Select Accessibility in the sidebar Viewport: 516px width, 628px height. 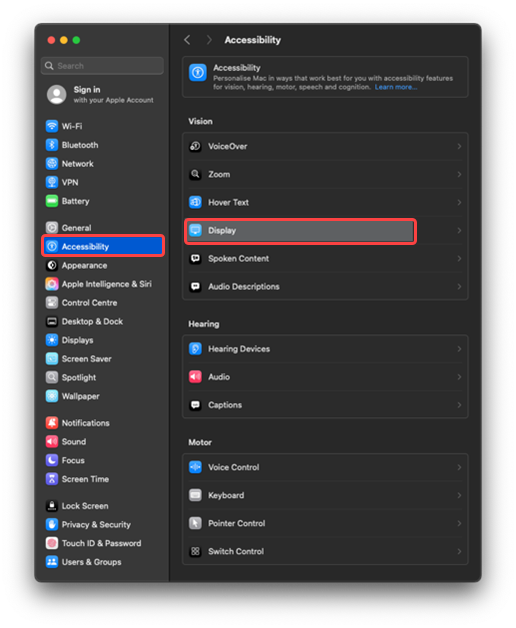click(x=103, y=246)
